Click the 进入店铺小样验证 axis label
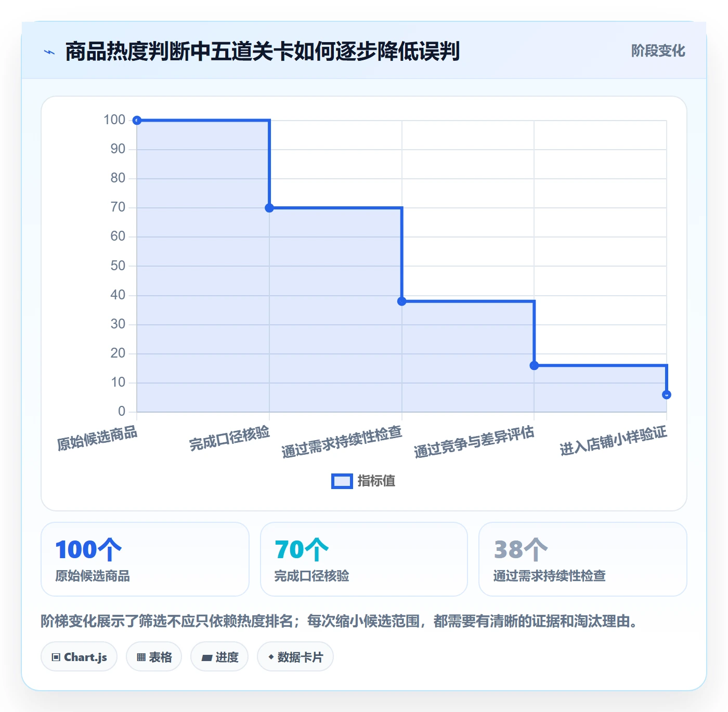This screenshot has width=728, height=712. click(613, 441)
